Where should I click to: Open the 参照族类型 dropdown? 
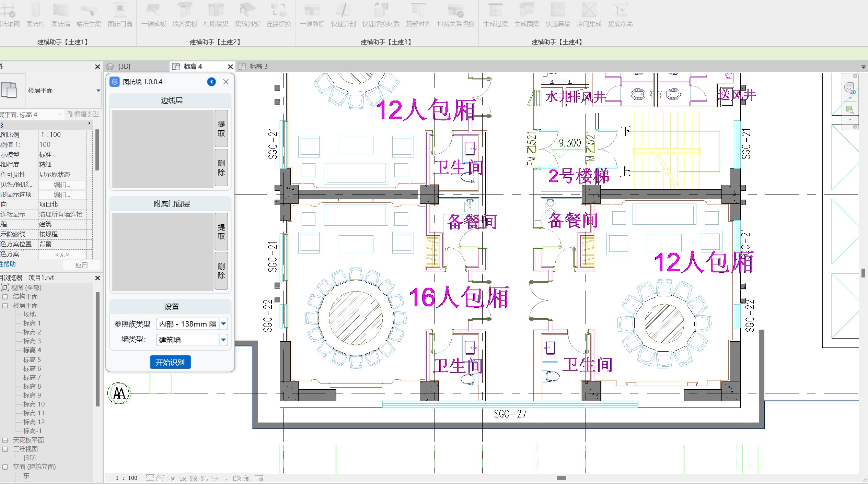pos(223,324)
